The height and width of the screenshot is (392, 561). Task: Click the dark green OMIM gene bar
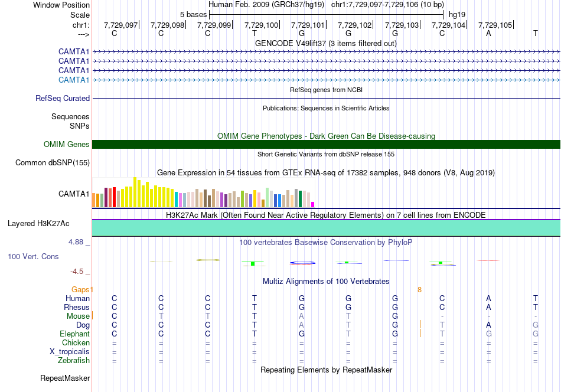[x=326, y=145]
